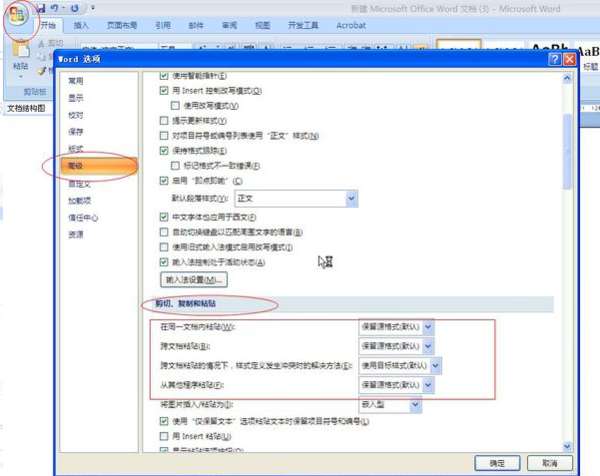This screenshot has height=476, width=600.
Task: Open the 插入 ribbon tab
Action: pyautogui.click(x=81, y=26)
